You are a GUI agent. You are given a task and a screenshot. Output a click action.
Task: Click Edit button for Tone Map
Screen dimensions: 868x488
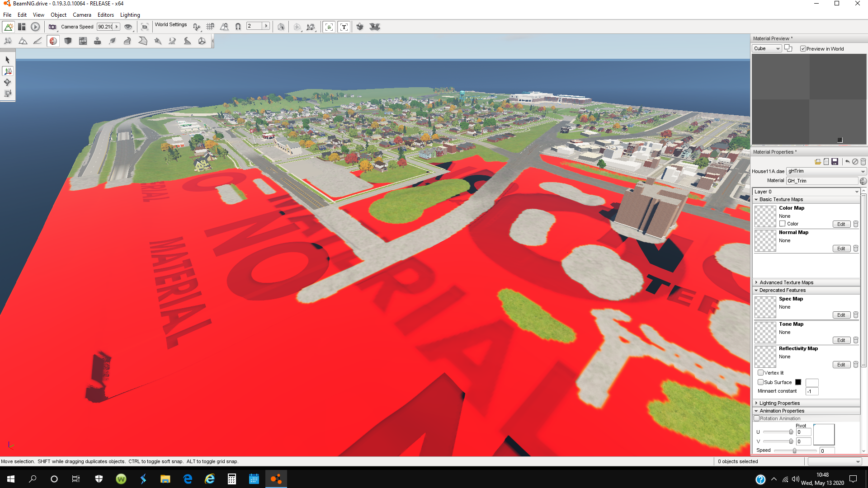[x=841, y=341]
